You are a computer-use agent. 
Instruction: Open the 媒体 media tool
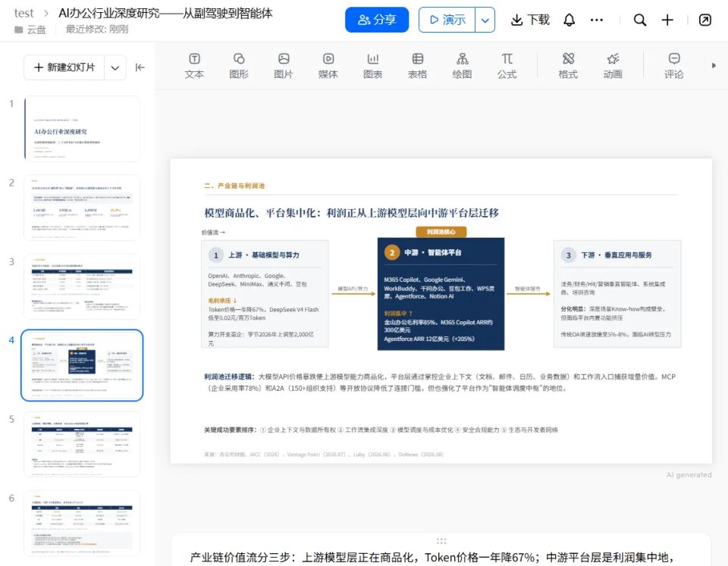pos(328,66)
